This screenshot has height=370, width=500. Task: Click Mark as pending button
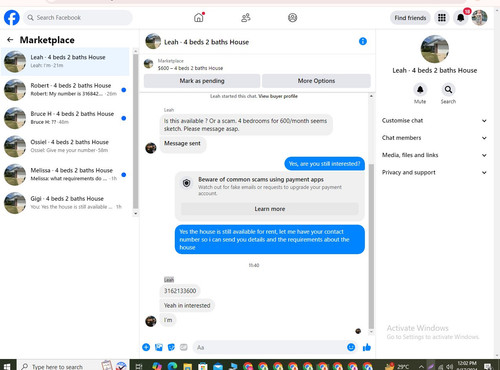[202, 81]
